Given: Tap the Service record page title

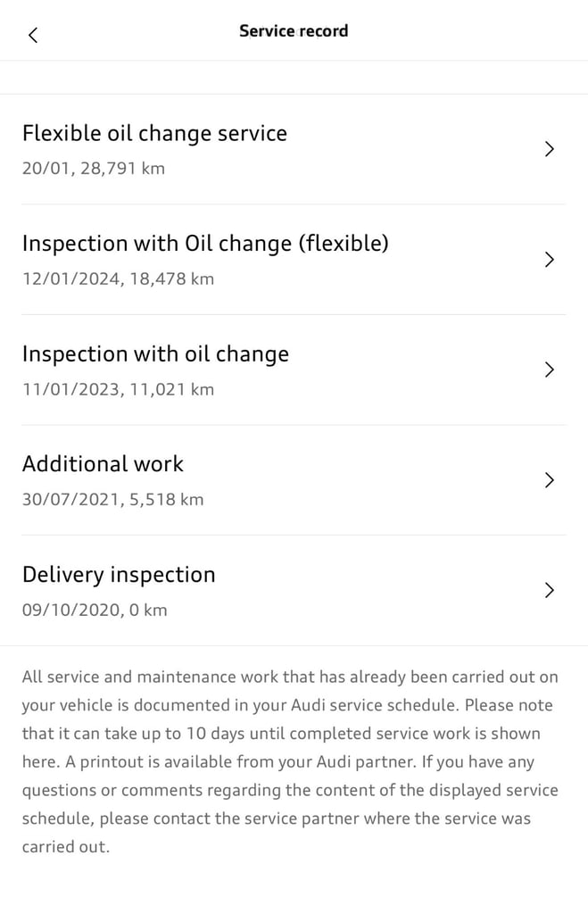Looking at the screenshot, I should [294, 31].
